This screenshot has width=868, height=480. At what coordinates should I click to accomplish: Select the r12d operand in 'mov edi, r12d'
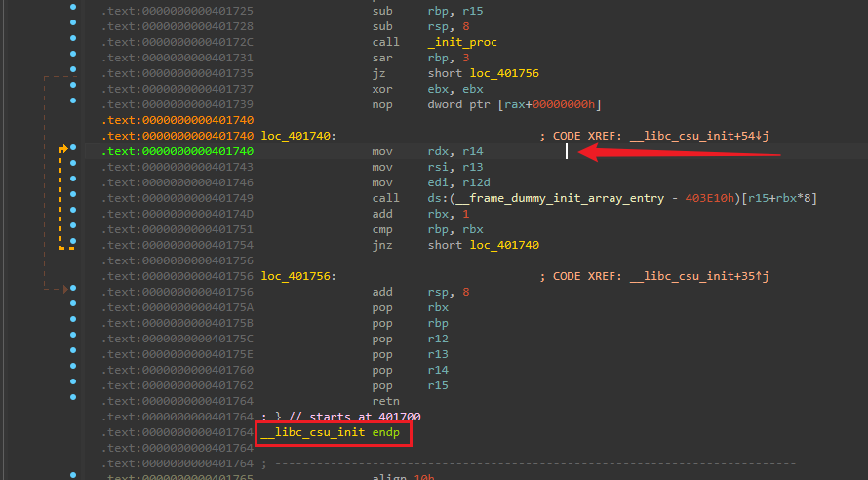click(x=476, y=182)
